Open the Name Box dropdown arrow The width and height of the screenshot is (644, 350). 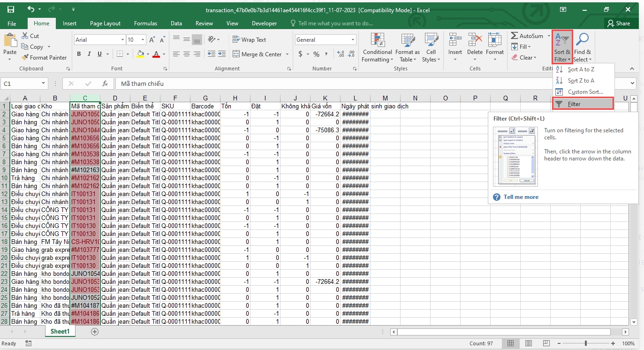[x=43, y=84]
